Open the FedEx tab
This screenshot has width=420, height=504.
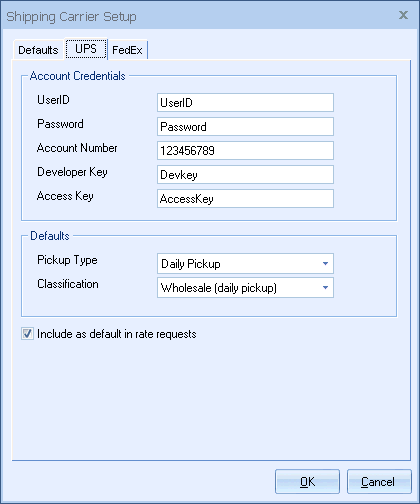[128, 50]
